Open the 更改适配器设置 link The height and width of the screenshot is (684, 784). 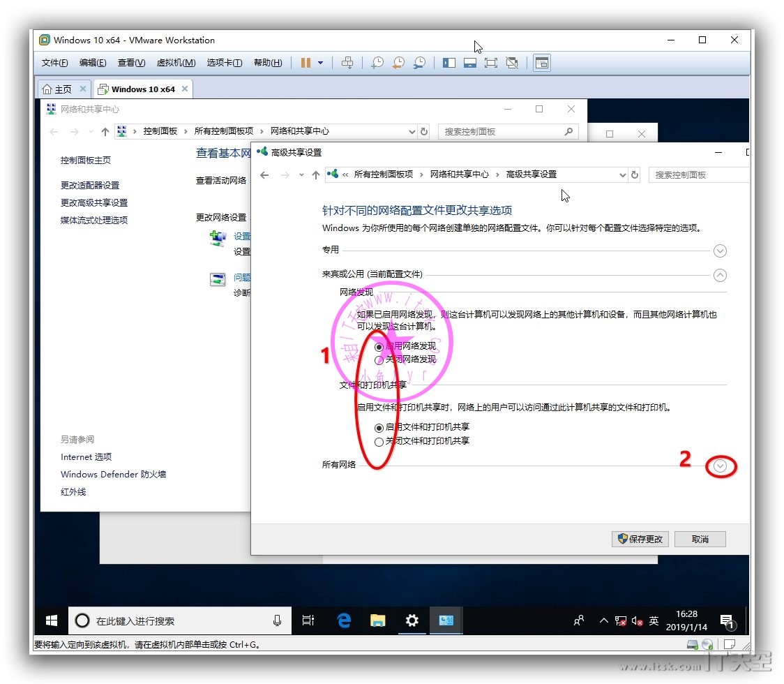90,186
